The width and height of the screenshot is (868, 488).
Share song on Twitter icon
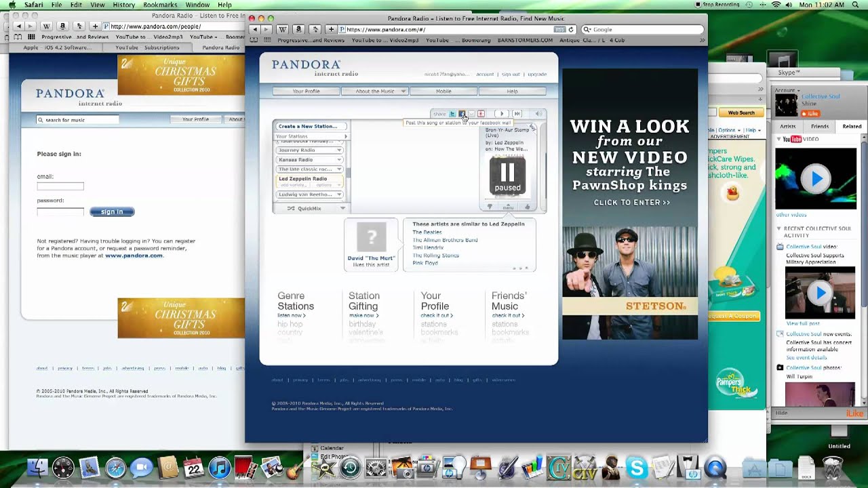(452, 114)
